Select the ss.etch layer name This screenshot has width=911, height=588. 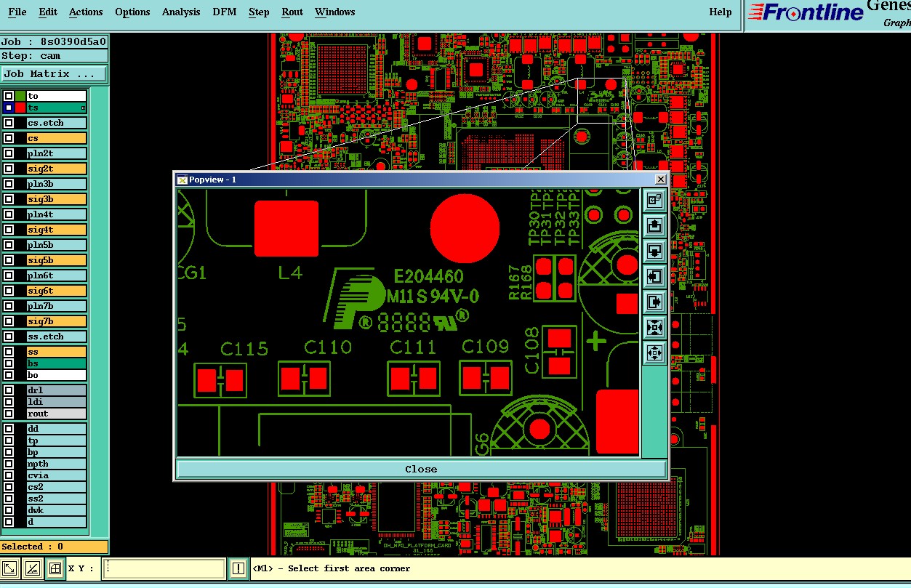point(57,337)
